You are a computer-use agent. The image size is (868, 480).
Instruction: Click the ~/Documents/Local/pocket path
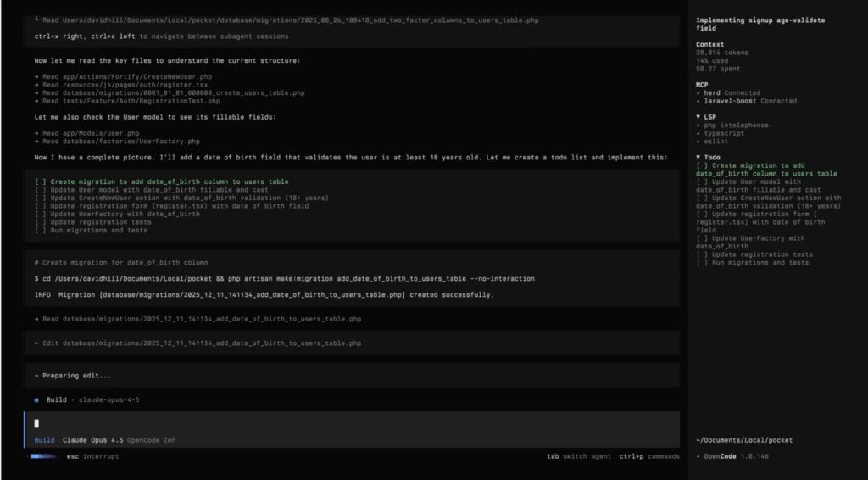click(x=744, y=440)
